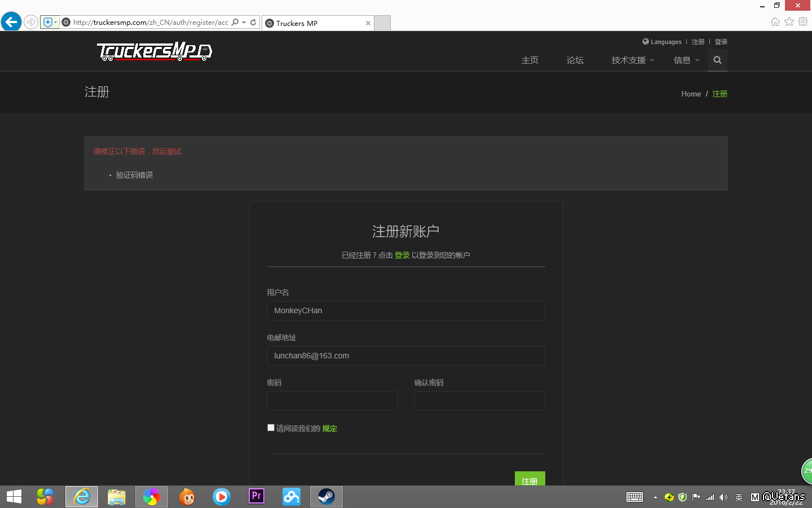Click the Home breadcrumb link
812x508 pixels.
pos(691,94)
